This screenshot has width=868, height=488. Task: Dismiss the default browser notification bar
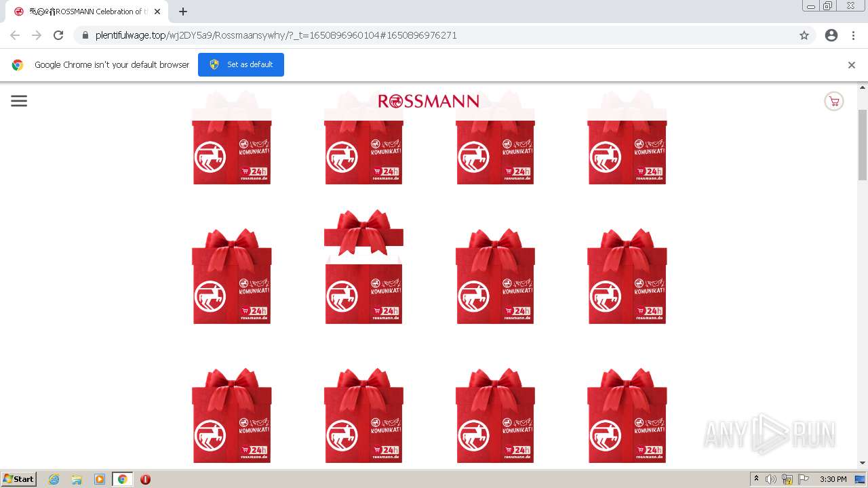(852, 65)
